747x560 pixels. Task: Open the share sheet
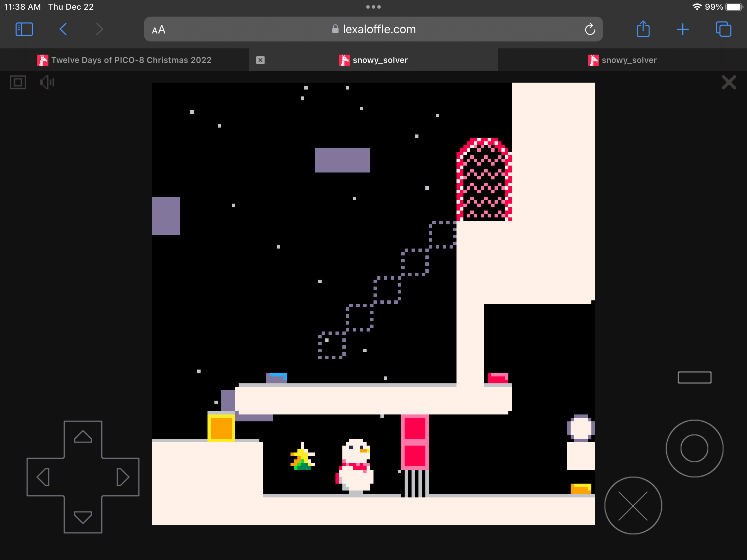(643, 29)
